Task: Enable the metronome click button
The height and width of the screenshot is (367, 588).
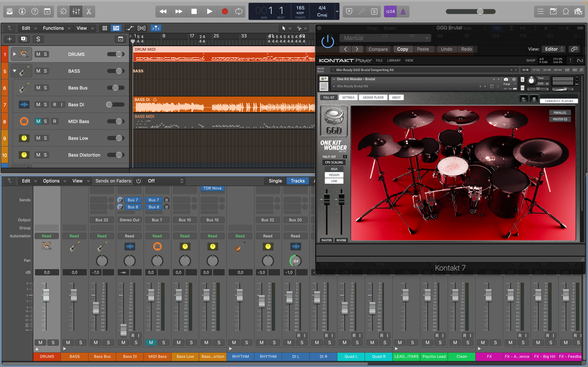Action: tap(403, 11)
